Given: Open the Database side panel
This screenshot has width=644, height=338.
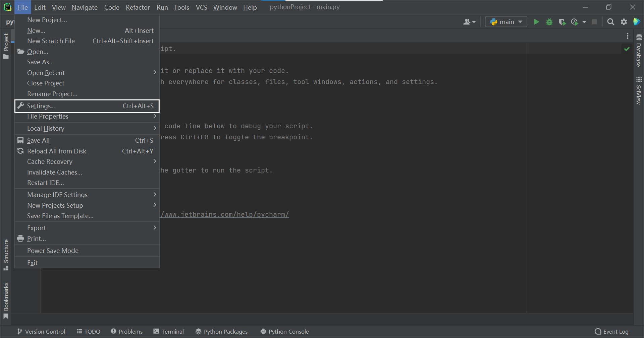Looking at the screenshot, I should (639, 51).
